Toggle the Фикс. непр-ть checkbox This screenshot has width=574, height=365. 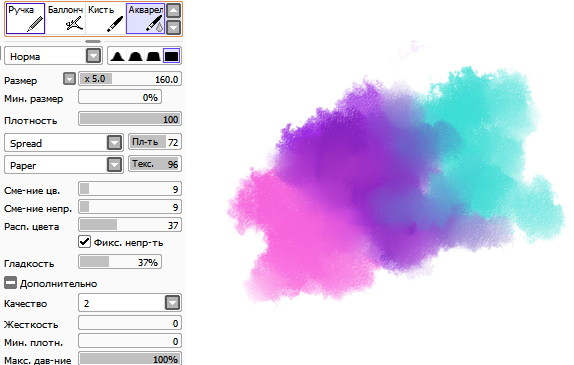84,242
